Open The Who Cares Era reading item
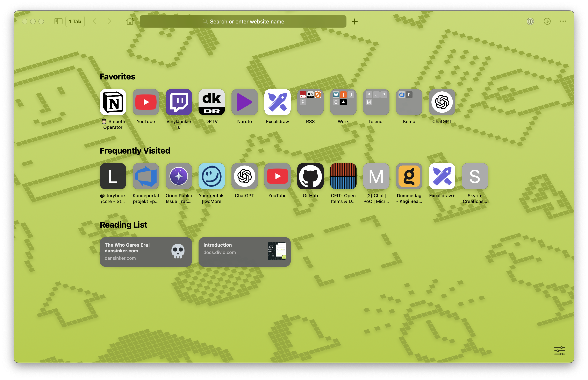Screen dimensions: 588x380 coord(146,252)
